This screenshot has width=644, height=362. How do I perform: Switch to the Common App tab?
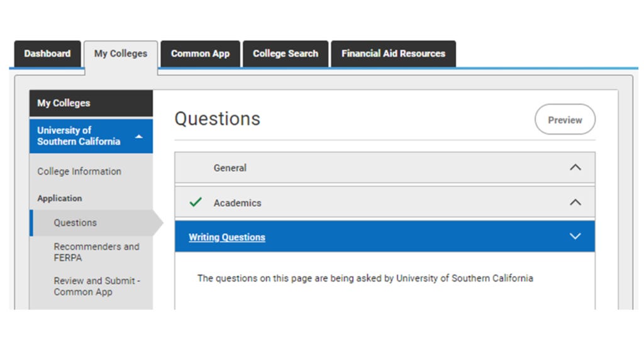point(200,53)
